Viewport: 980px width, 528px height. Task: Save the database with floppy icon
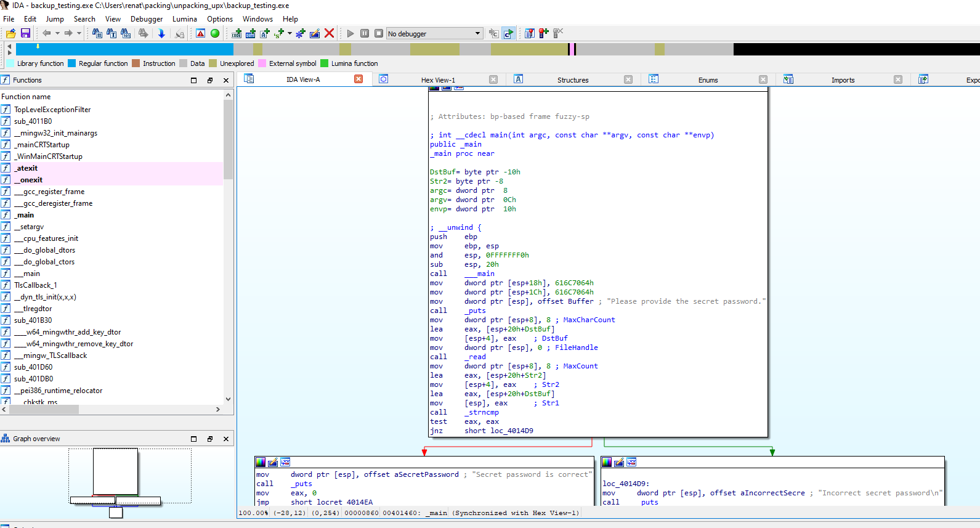point(25,33)
